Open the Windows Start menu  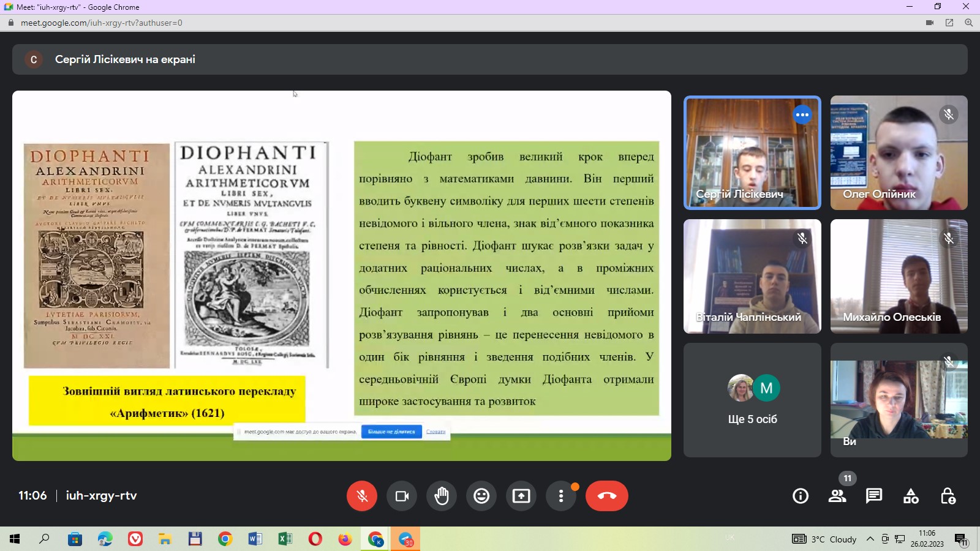(x=15, y=539)
